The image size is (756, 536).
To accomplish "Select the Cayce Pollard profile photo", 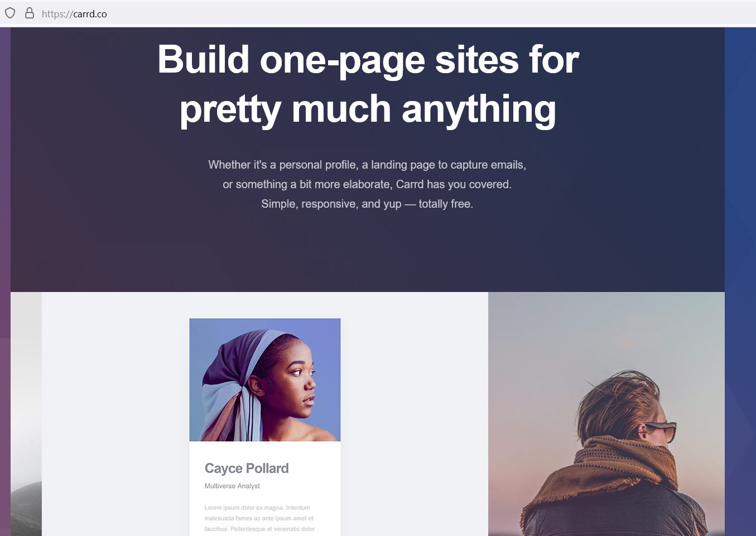I will click(265, 380).
